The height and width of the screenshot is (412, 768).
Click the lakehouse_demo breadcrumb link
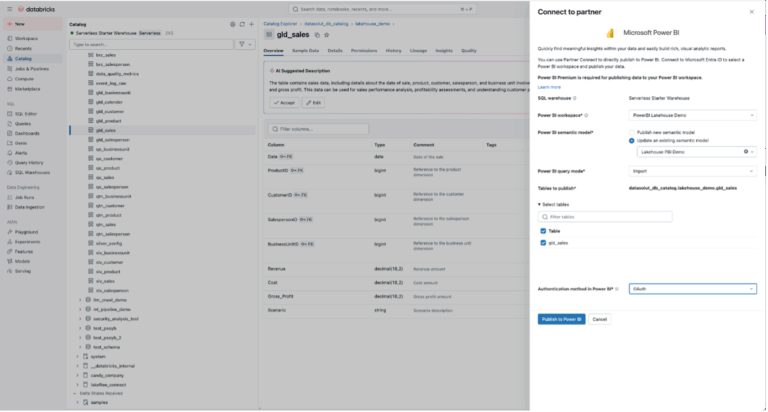372,24
